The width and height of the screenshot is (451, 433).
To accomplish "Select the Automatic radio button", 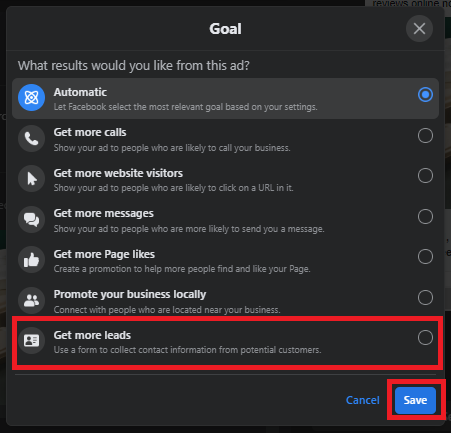I will point(425,95).
